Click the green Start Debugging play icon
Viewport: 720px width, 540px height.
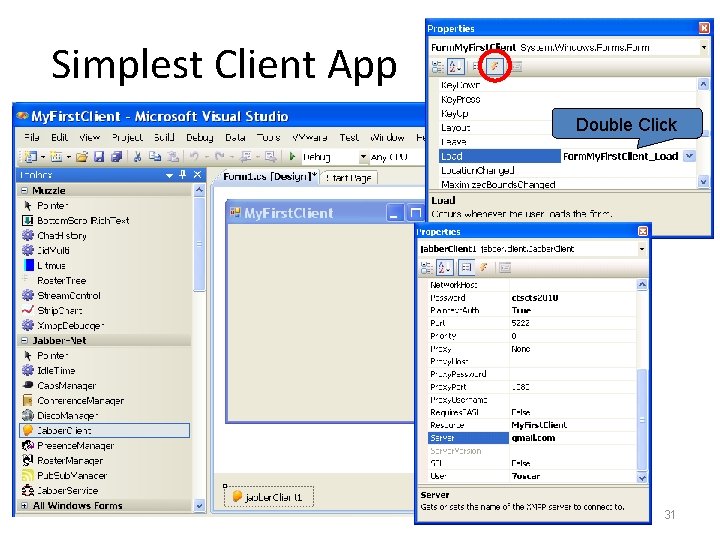pyautogui.click(x=292, y=157)
